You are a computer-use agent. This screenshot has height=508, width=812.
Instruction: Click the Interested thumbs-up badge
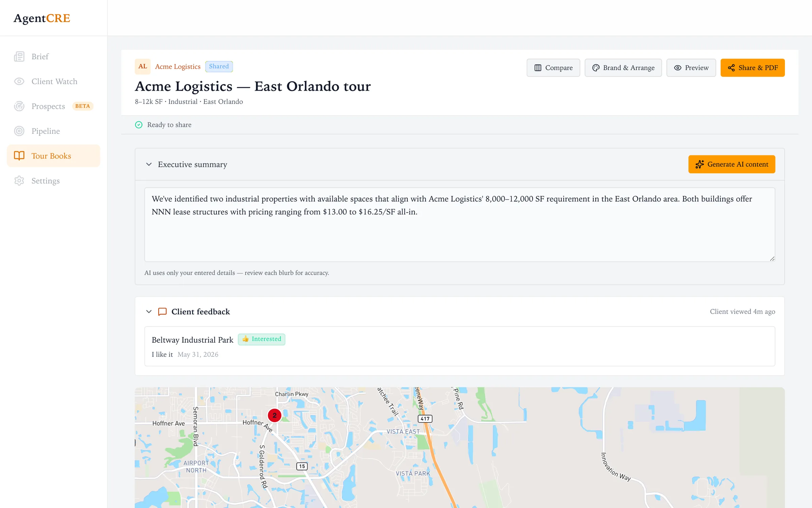(262, 339)
